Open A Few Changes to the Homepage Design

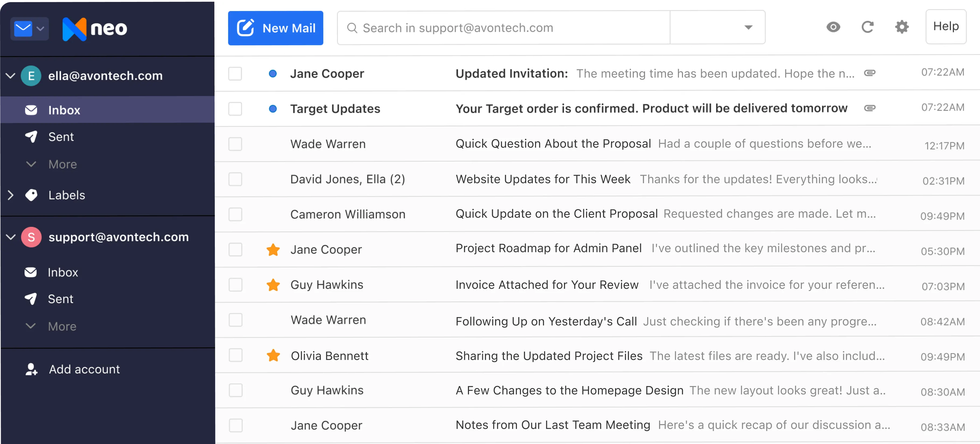[x=597, y=390]
